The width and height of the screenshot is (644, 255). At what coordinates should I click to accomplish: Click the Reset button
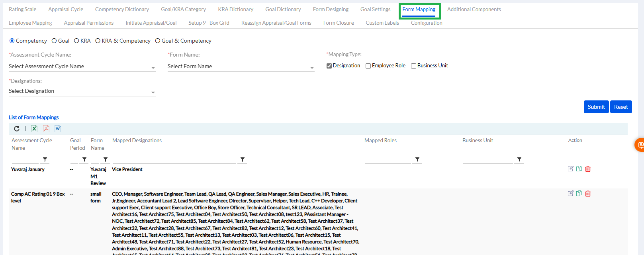(621, 107)
